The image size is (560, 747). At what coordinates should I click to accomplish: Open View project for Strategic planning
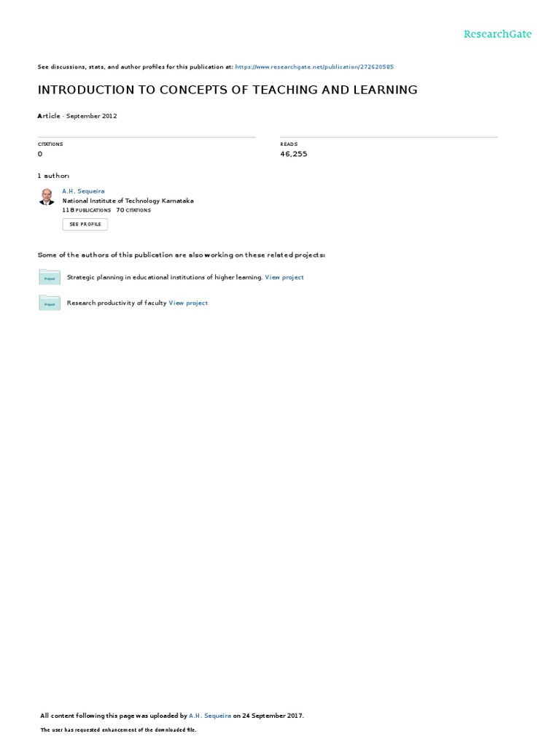[x=284, y=277]
